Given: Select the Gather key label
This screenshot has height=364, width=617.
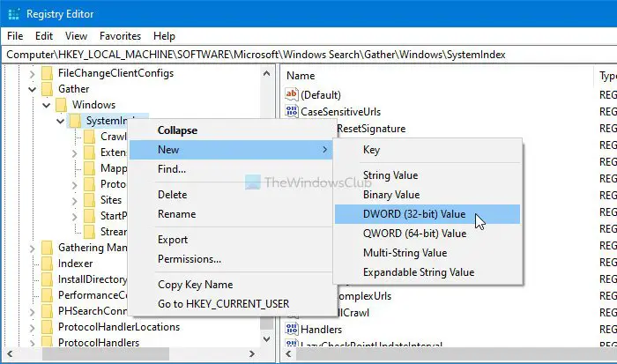Looking at the screenshot, I should (x=73, y=89).
